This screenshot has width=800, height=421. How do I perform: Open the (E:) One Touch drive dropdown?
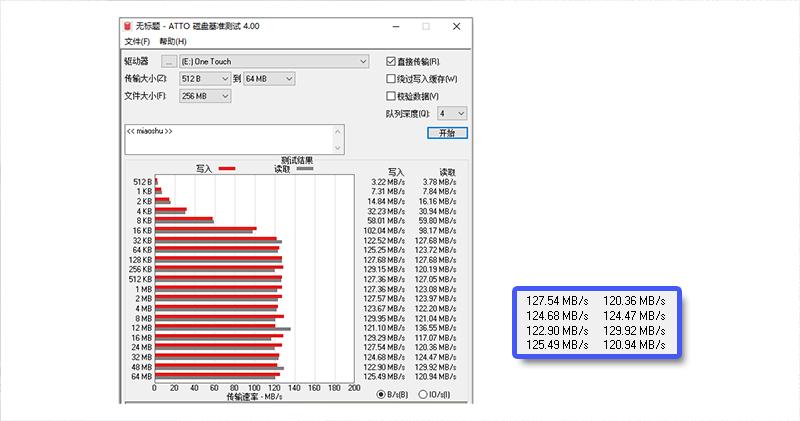pos(274,62)
